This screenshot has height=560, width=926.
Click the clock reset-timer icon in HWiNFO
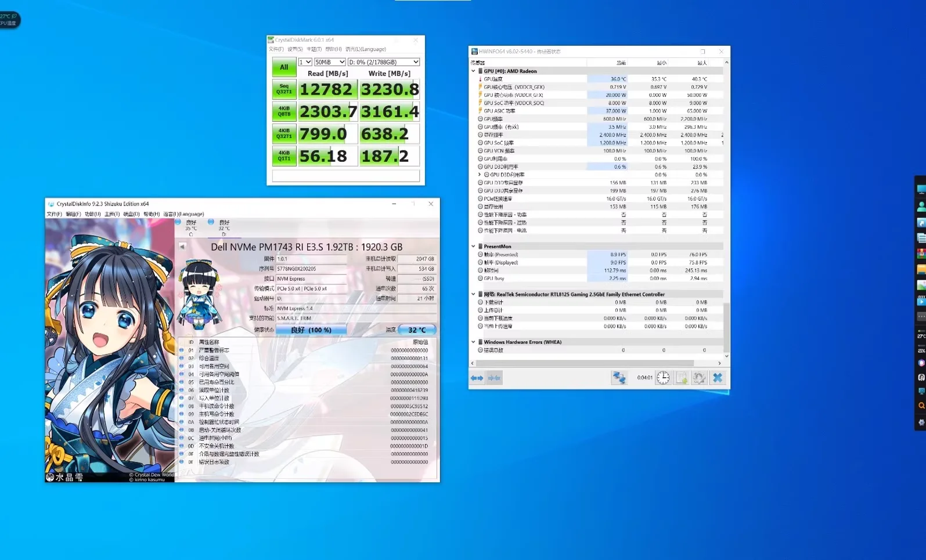coord(663,378)
